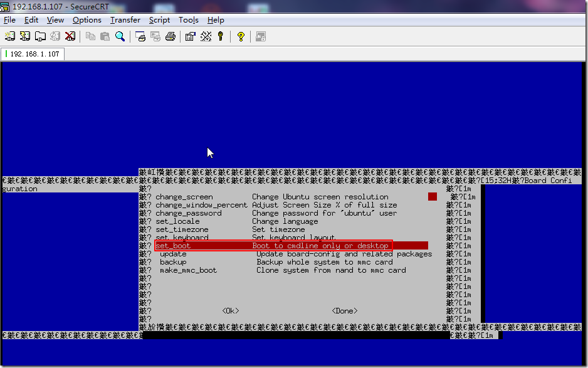Click the printer icon in toolbar
Viewport: 588px width, 368px height.
click(x=171, y=36)
